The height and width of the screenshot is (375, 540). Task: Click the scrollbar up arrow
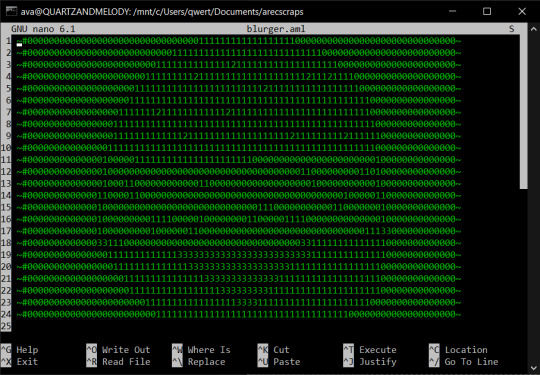click(x=533, y=29)
